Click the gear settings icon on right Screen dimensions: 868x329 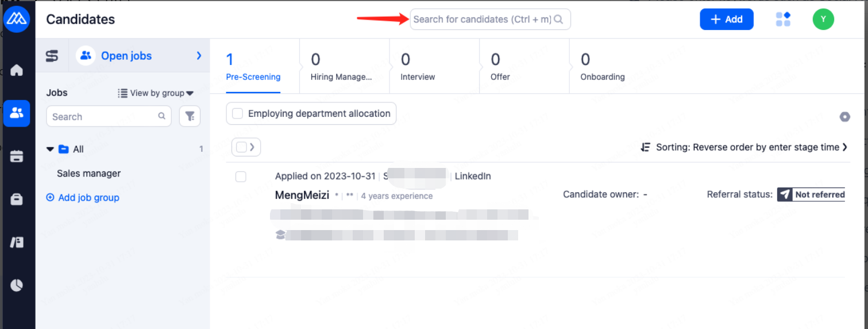point(844,117)
